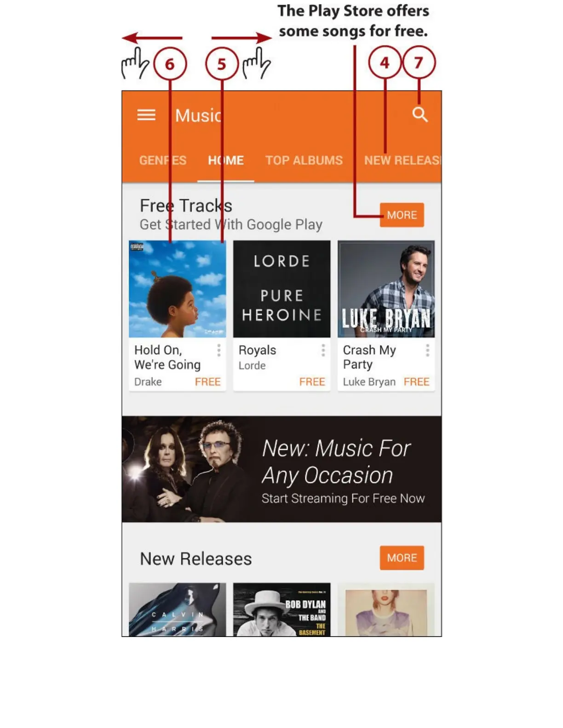This screenshot has height=728, width=563.
Task: Open the hamburger navigation menu
Action: click(x=146, y=115)
